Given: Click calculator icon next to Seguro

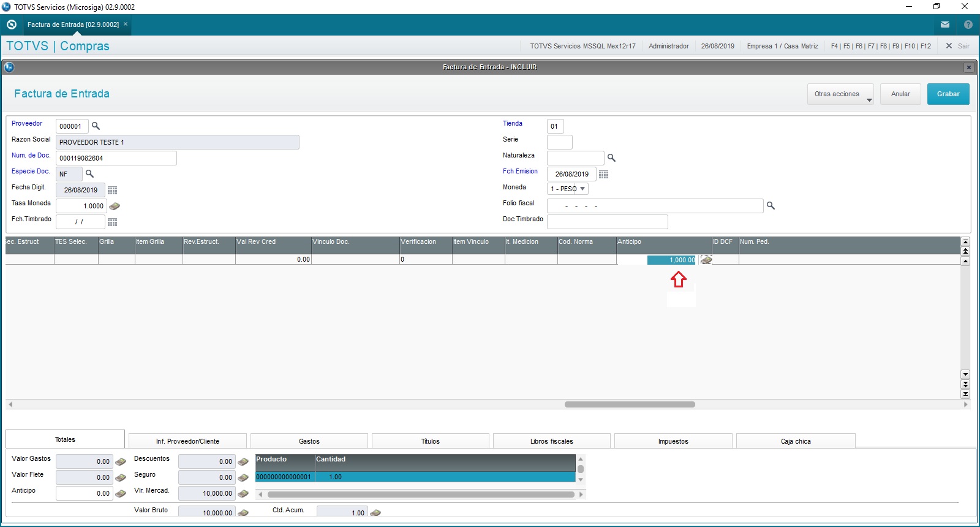Looking at the screenshot, I should [243, 477].
